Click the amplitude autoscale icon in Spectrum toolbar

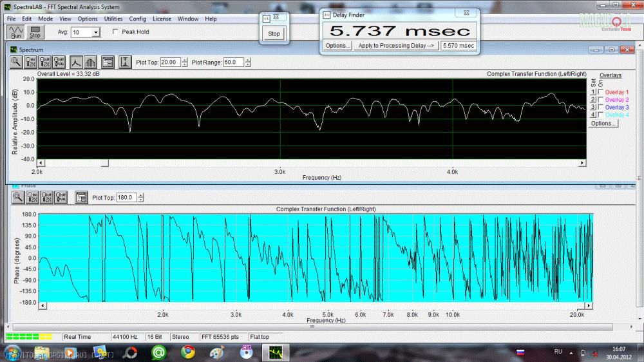coord(125,62)
